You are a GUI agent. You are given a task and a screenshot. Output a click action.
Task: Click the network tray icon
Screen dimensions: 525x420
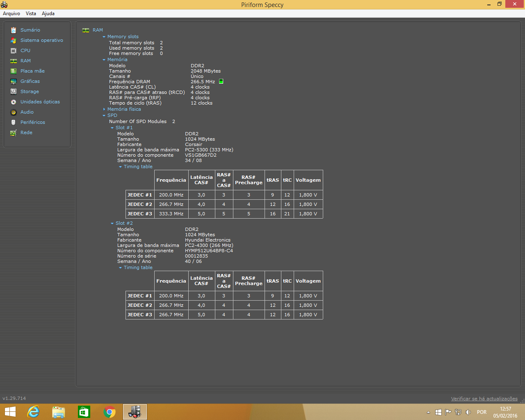[x=458, y=412]
